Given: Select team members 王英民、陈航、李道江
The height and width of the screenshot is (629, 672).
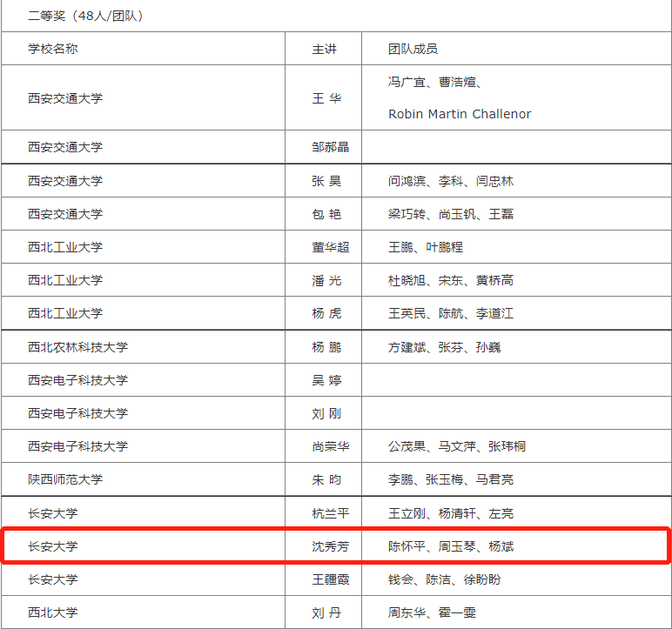Looking at the screenshot, I should pos(450,313).
